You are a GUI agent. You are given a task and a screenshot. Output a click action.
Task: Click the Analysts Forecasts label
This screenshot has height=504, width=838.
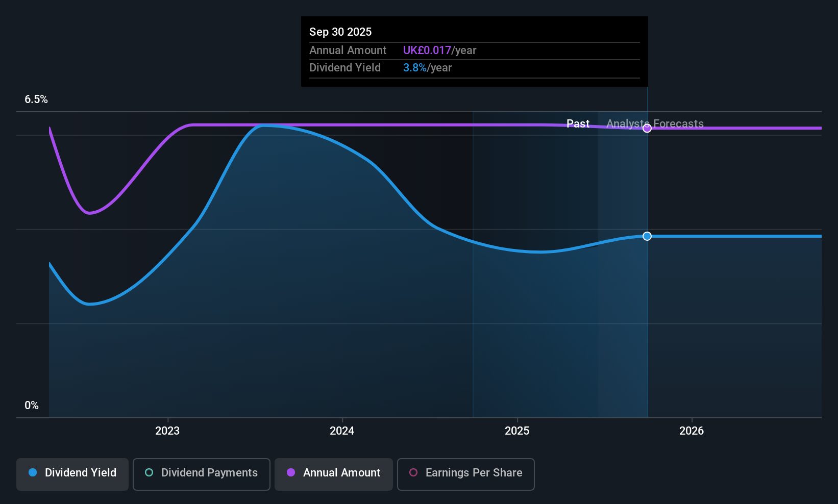655,124
